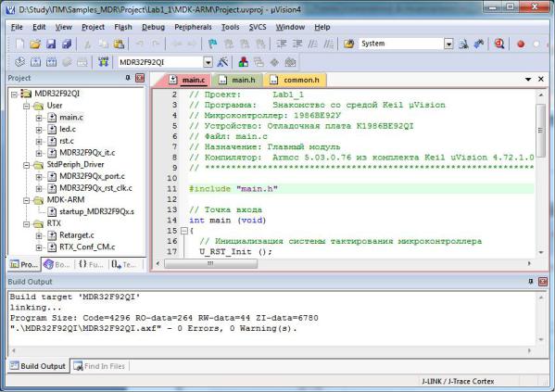Collapse the MDK-ARM group

(27, 200)
